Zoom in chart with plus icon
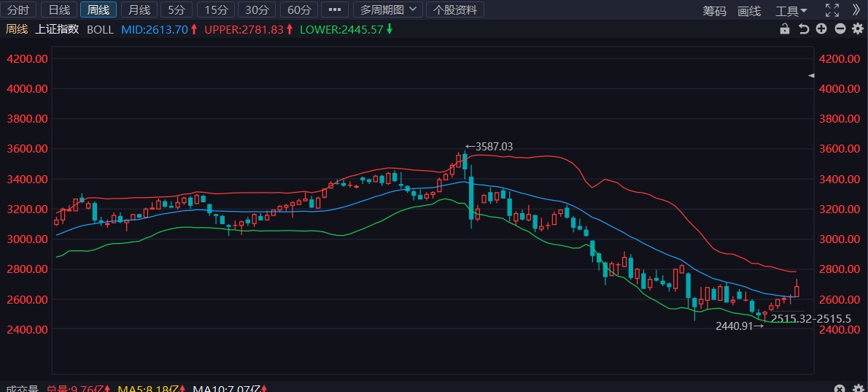The image size is (868, 392). pos(821,28)
